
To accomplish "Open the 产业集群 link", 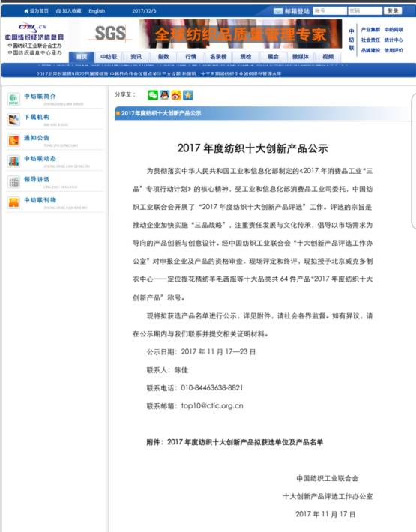I will click(x=370, y=30).
